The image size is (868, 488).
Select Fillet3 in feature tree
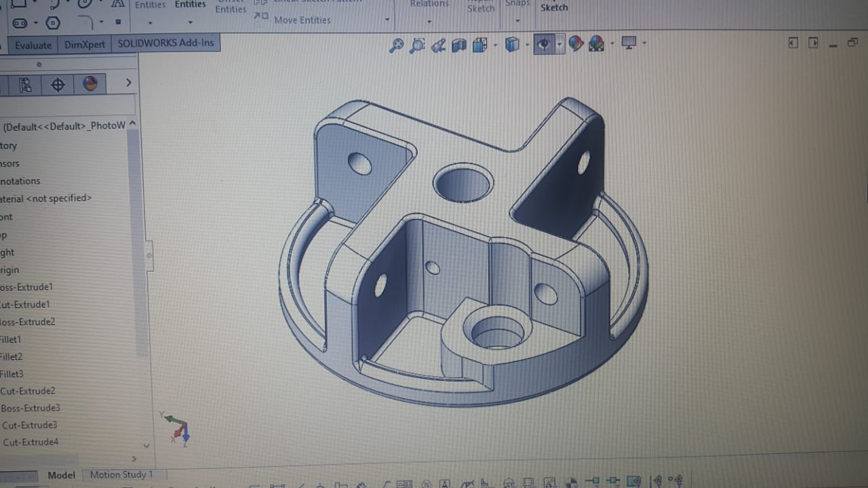pyautogui.click(x=12, y=374)
